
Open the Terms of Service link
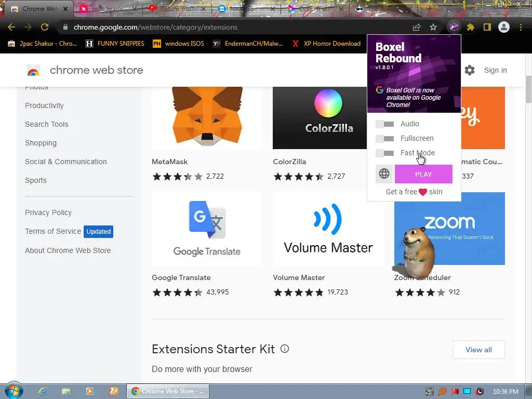53,231
